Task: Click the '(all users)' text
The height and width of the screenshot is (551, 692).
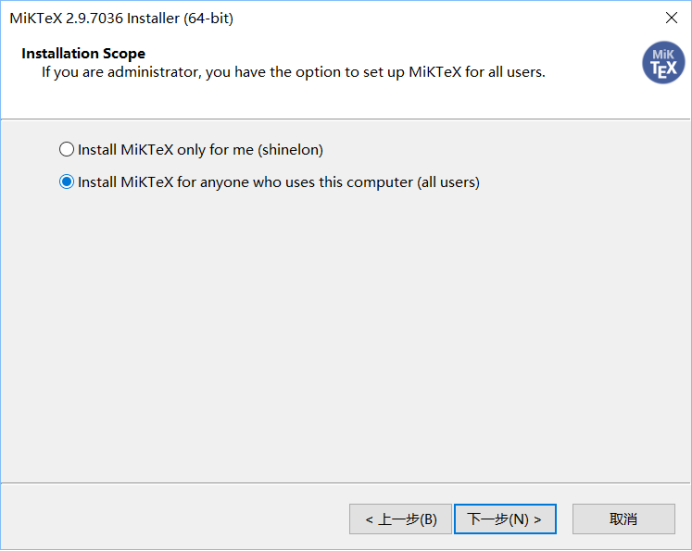Action: [448, 182]
